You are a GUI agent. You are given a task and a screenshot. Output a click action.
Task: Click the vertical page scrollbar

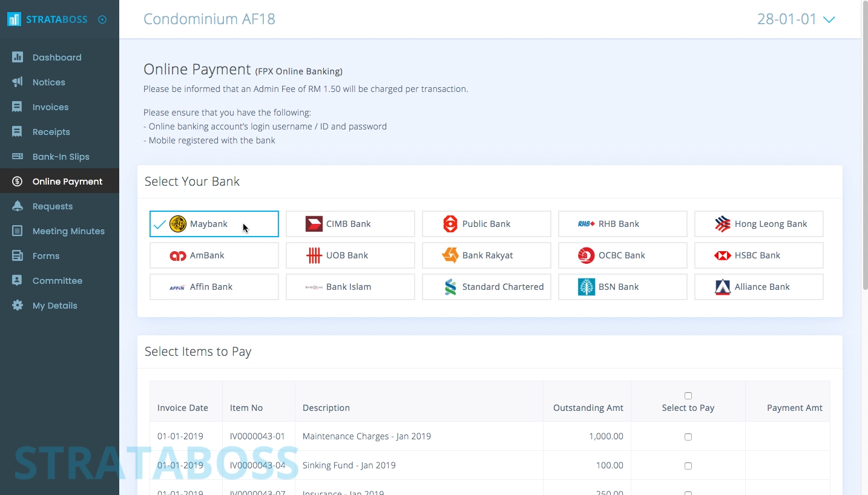[864, 145]
